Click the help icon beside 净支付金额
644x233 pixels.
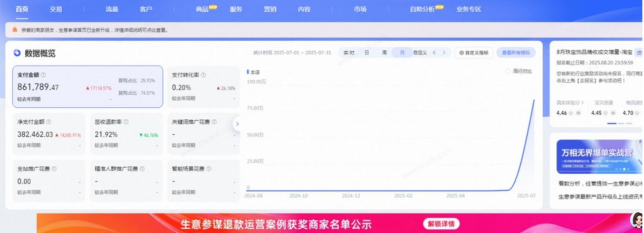(x=49, y=122)
